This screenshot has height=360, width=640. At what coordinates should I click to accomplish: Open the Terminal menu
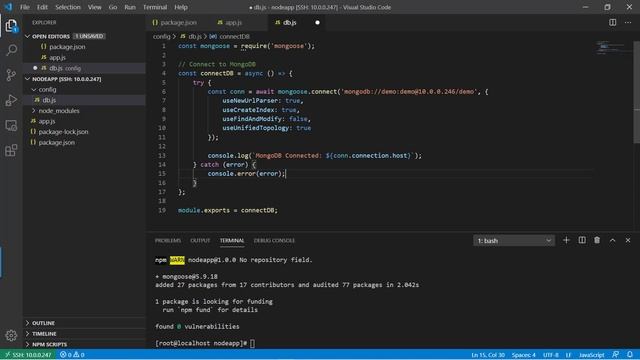(155, 7)
